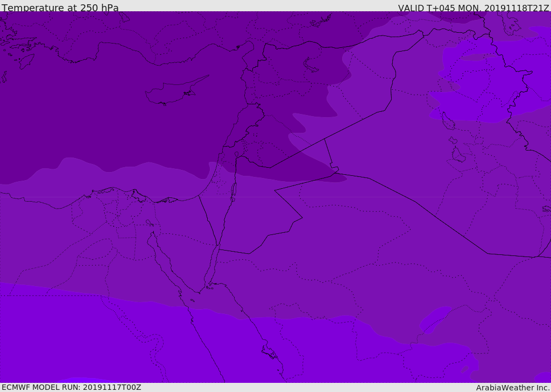Click the Sea of Galilee outline
The image size is (551, 392).
click(x=236, y=154)
